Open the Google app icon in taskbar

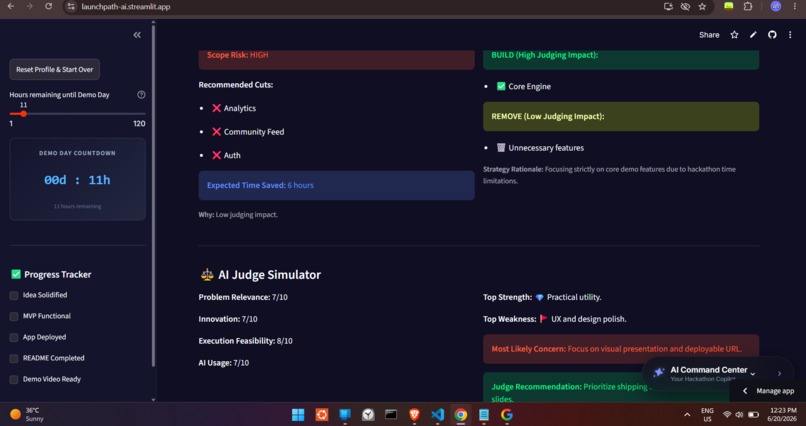(507, 414)
